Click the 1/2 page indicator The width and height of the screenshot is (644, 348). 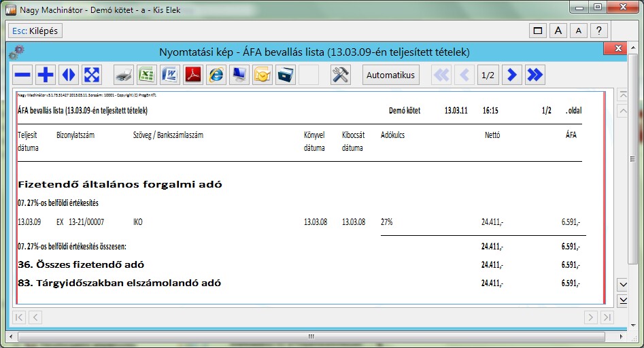click(x=488, y=75)
